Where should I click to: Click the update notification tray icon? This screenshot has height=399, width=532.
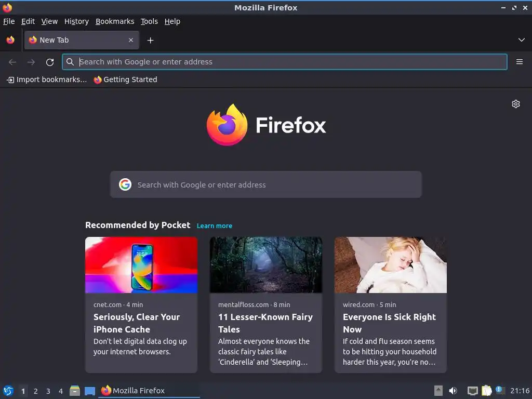500,390
